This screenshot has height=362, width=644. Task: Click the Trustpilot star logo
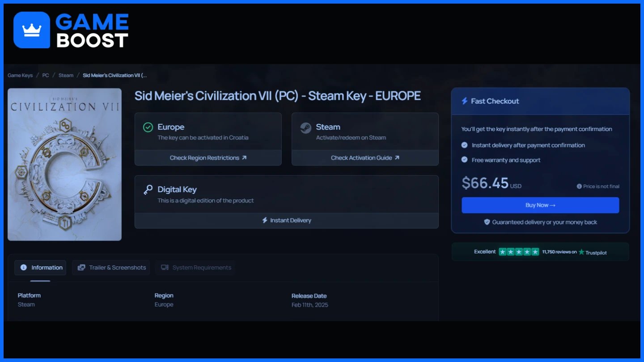[x=581, y=252]
